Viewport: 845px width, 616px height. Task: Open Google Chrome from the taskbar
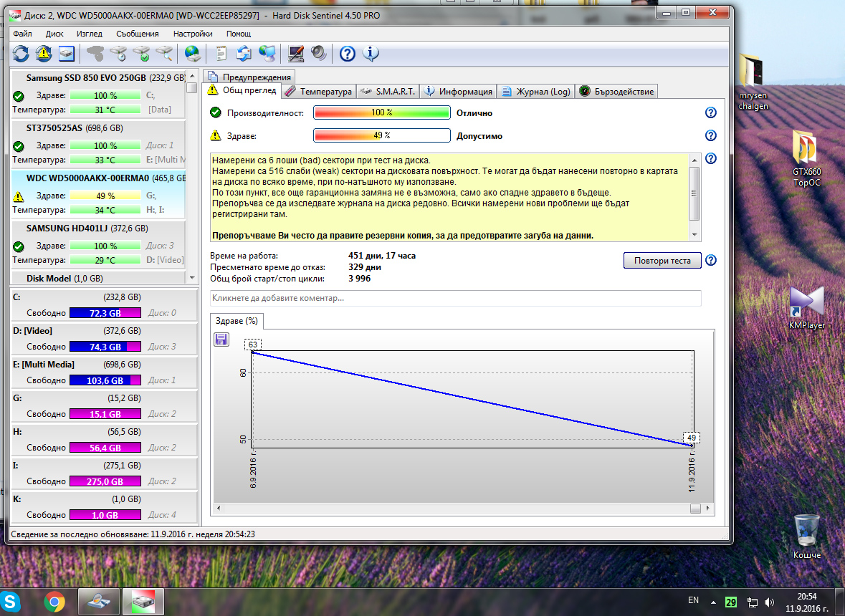pyautogui.click(x=54, y=602)
